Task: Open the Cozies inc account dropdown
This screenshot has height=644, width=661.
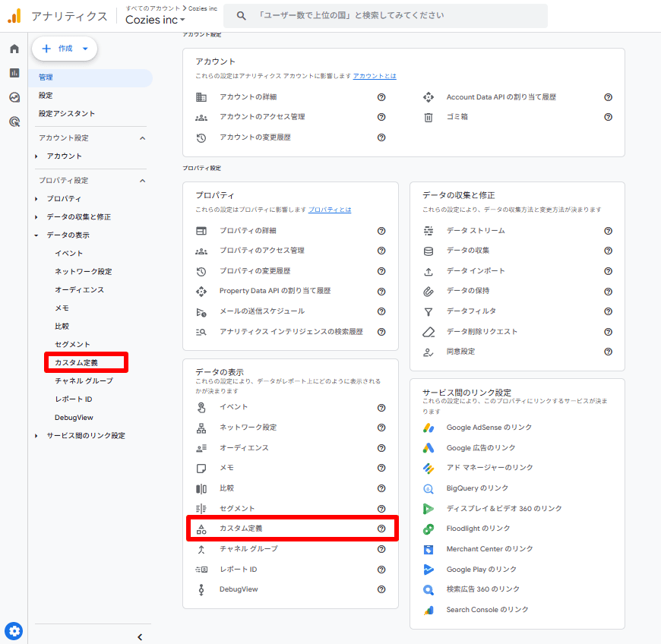Action: [x=155, y=20]
